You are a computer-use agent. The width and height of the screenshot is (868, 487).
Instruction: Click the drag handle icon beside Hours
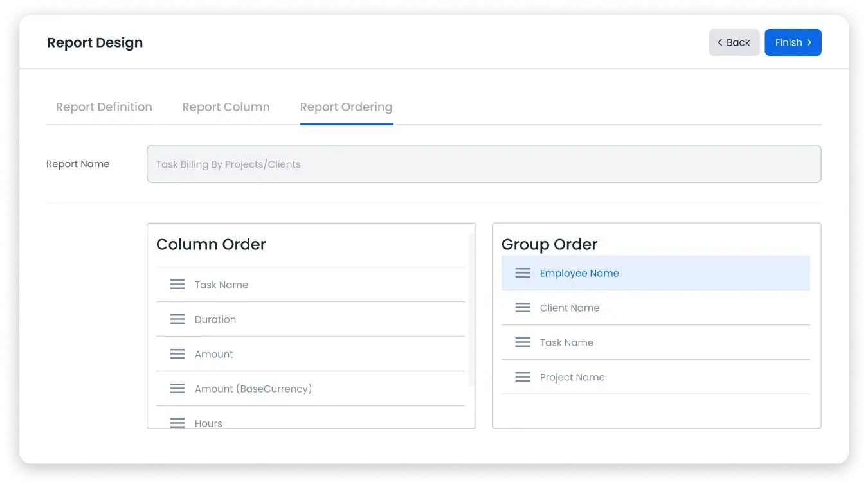pyautogui.click(x=177, y=423)
